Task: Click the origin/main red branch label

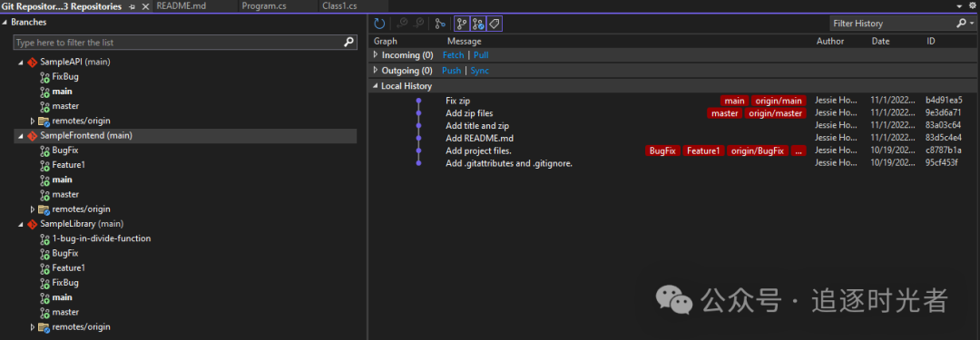Action: pos(779,101)
